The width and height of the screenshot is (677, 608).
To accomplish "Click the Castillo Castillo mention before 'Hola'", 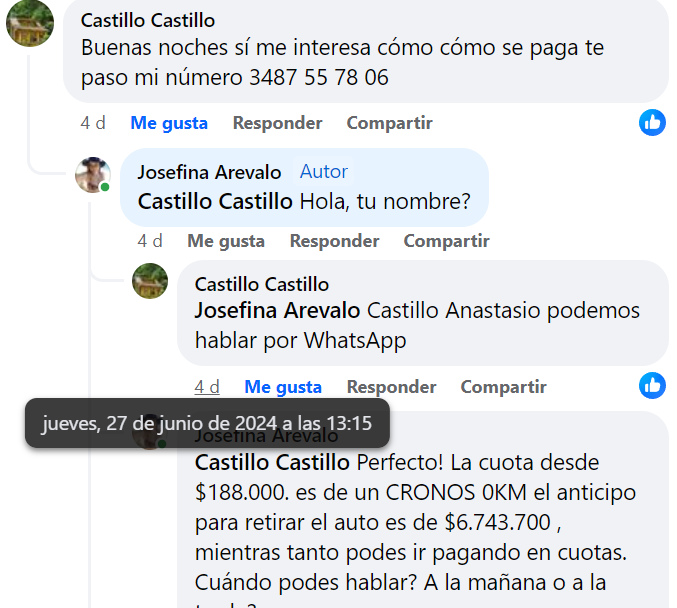I will (x=215, y=201).
